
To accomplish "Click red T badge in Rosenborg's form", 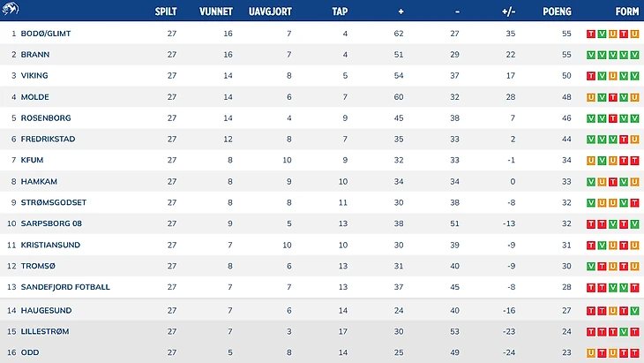I will point(612,117).
